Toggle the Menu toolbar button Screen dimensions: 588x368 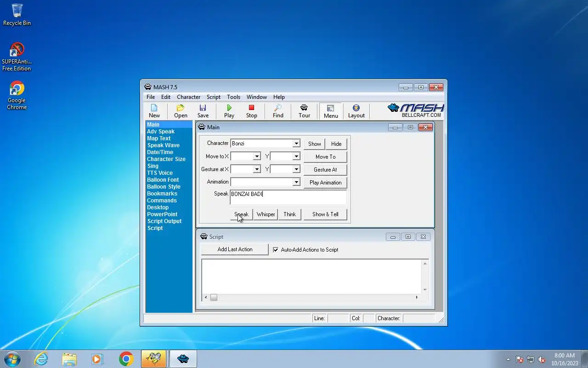[331, 111]
